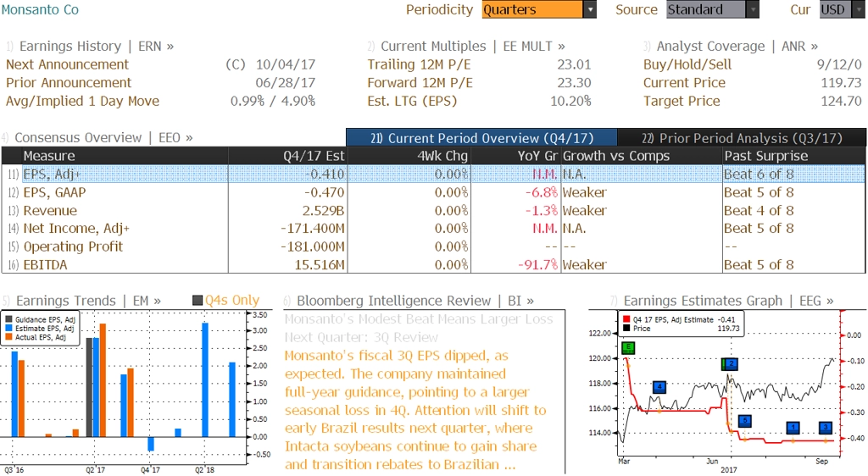Select the EPS, GAAP measure row
The image size is (868, 476).
(x=433, y=192)
